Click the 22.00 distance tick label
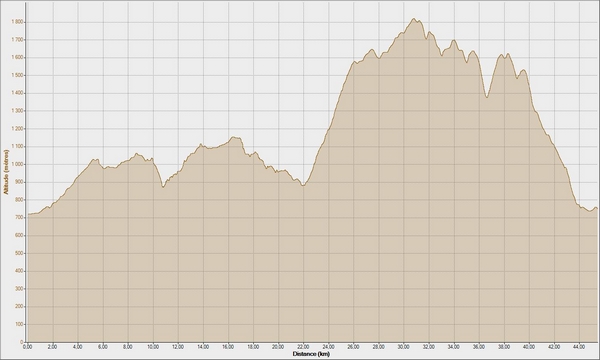This screenshot has width=600, height=360. tap(303, 347)
